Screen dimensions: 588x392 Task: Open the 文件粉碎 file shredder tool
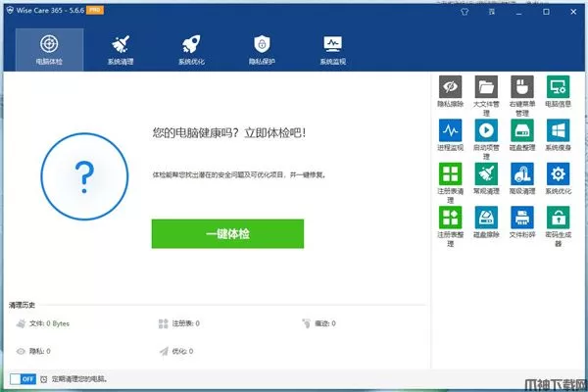tap(521, 217)
